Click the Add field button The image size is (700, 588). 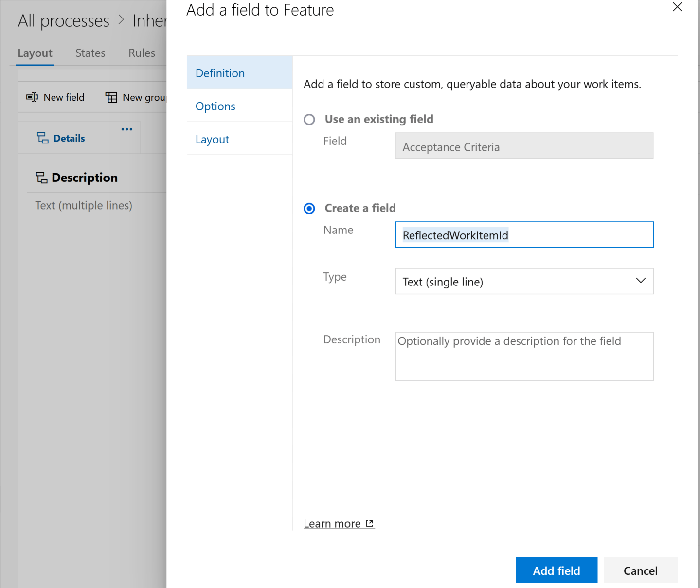pos(556,570)
